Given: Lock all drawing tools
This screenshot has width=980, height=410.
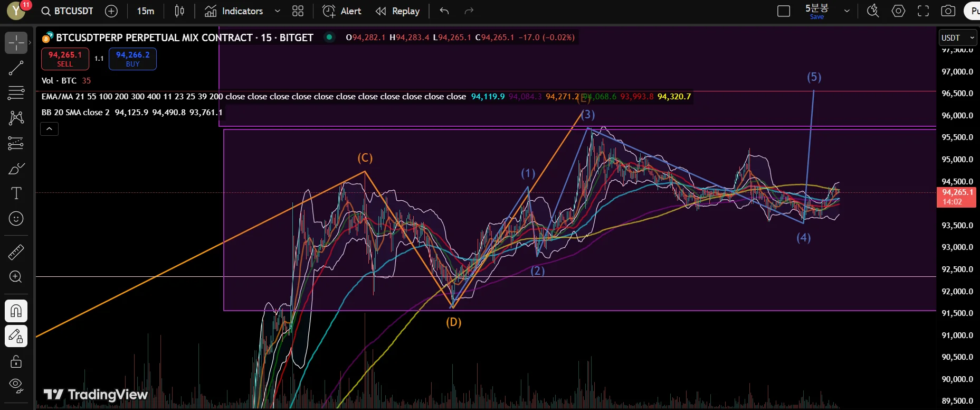Looking at the screenshot, I should tap(16, 361).
